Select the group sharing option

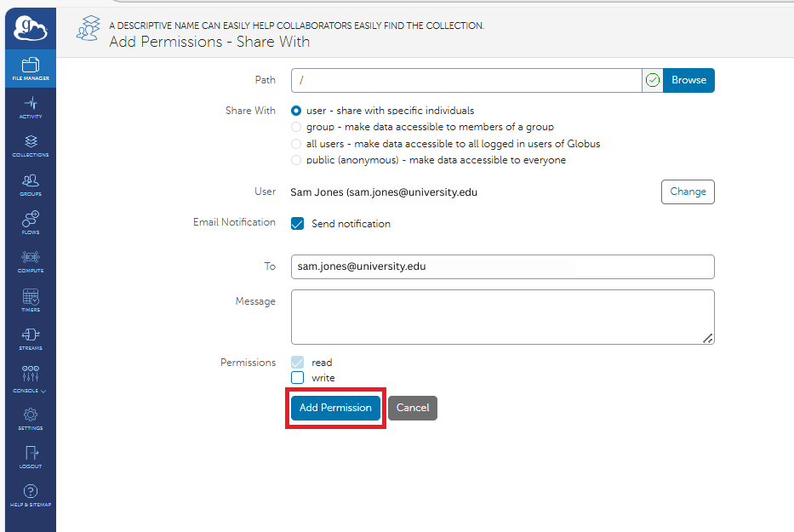(x=296, y=127)
